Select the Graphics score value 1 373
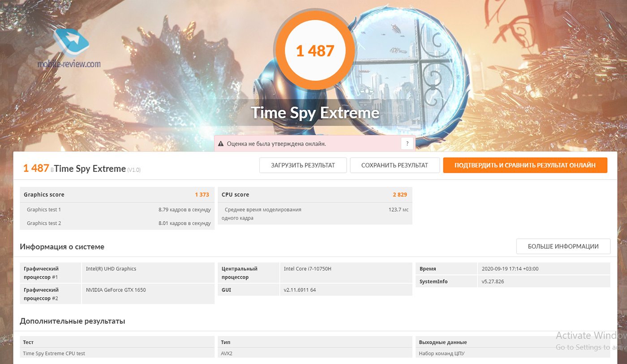This screenshot has height=364, width=627. [202, 195]
